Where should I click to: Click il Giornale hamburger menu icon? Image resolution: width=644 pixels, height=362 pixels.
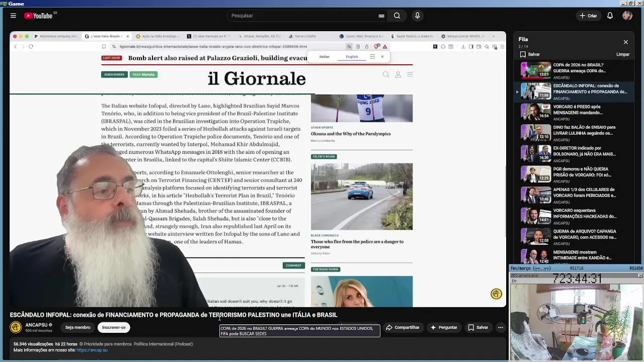coord(410,74)
